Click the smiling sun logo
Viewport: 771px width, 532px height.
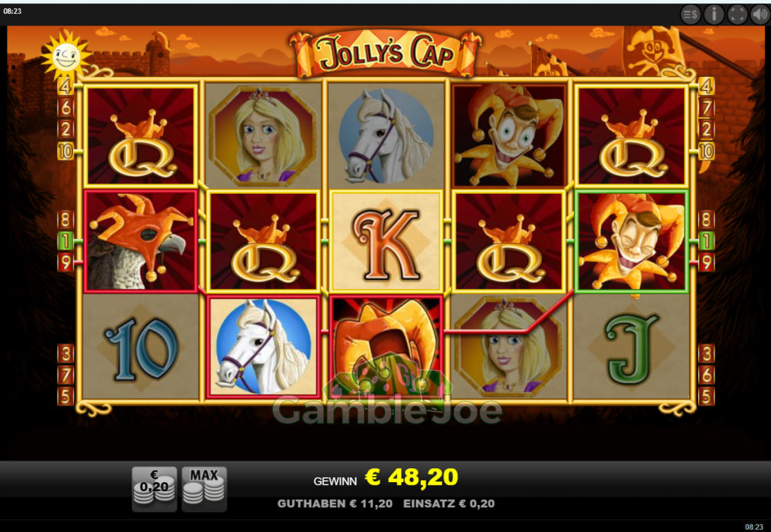65,55
